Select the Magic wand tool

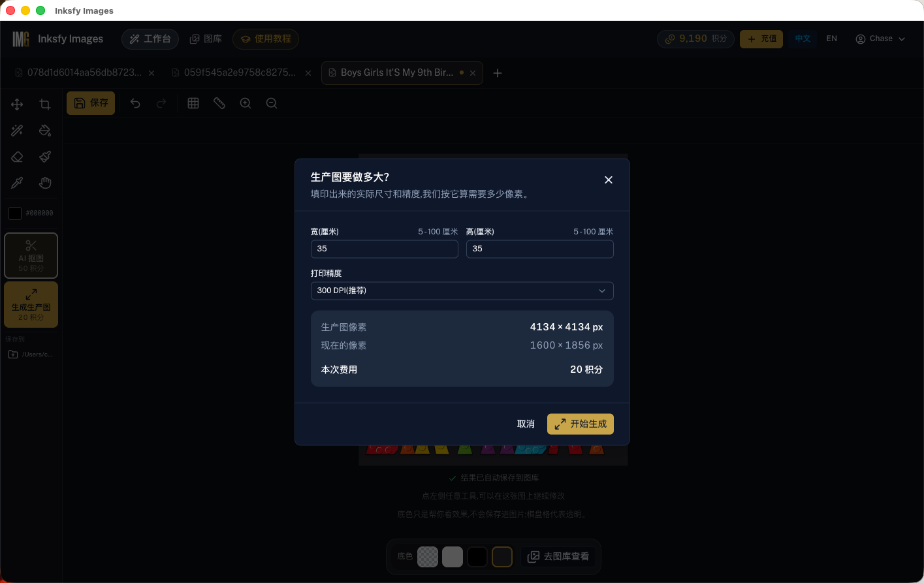pyautogui.click(x=17, y=131)
